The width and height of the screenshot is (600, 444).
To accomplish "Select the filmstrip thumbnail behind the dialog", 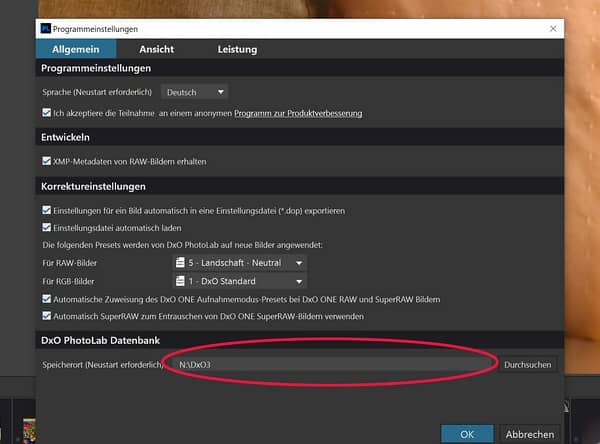I will [29, 430].
